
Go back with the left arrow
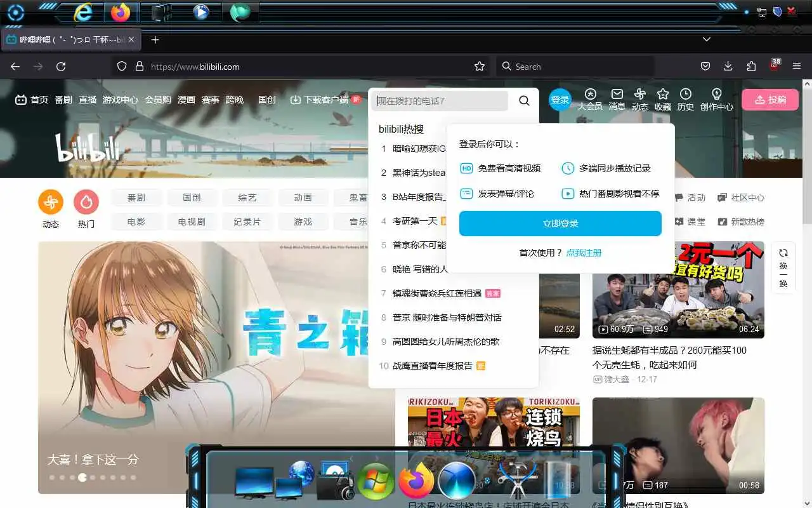(x=15, y=67)
